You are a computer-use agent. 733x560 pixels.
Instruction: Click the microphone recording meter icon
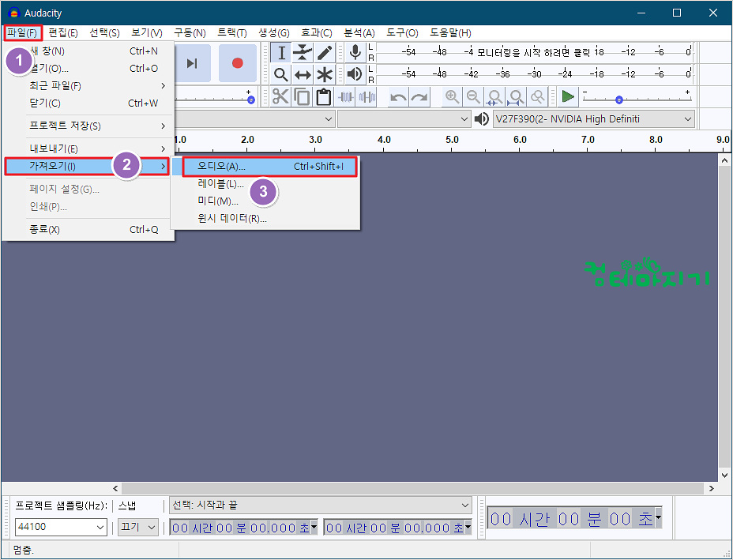355,52
